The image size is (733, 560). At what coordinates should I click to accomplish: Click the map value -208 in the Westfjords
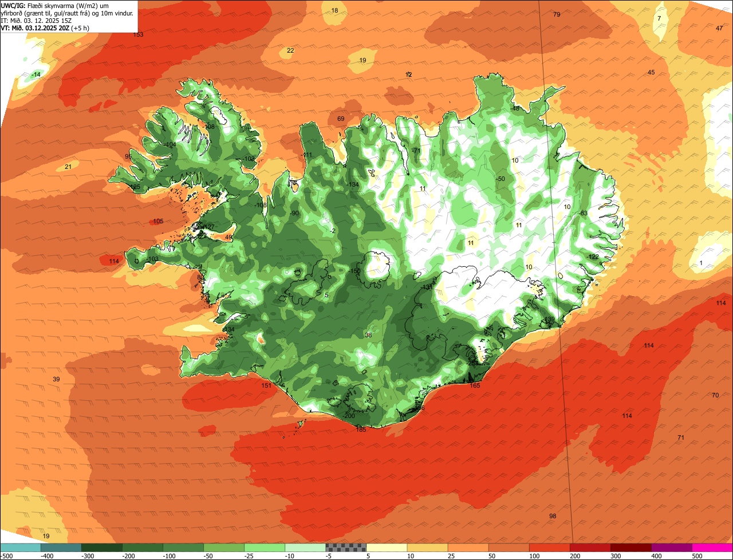pos(209,127)
